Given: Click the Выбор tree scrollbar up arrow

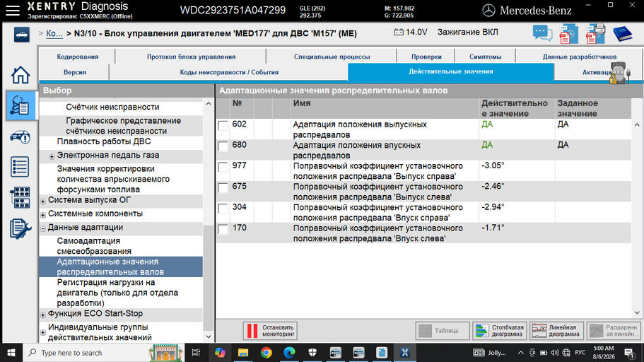Looking at the screenshot, I should click(209, 103).
